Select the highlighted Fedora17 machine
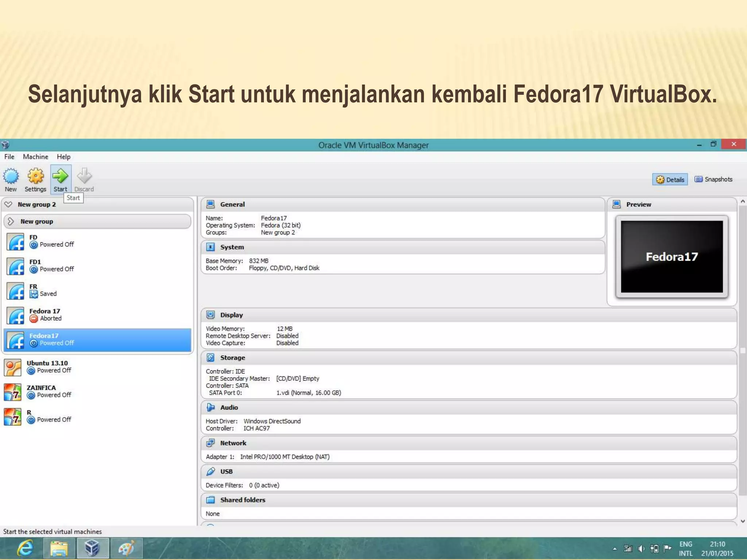The width and height of the screenshot is (747, 560). (97, 340)
